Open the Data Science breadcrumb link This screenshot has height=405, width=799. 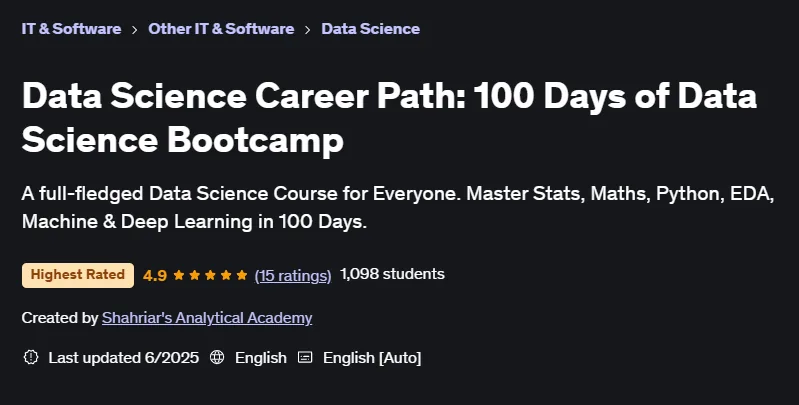pos(370,29)
